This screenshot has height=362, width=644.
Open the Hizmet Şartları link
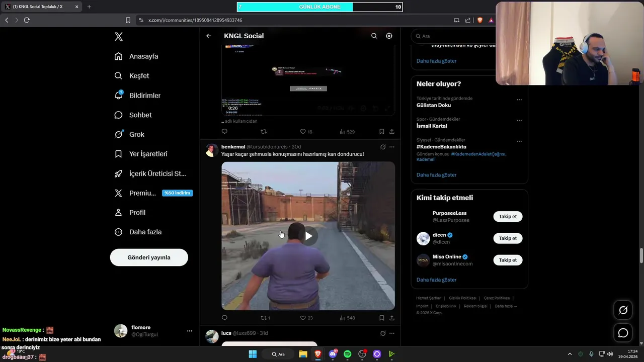coord(429,298)
